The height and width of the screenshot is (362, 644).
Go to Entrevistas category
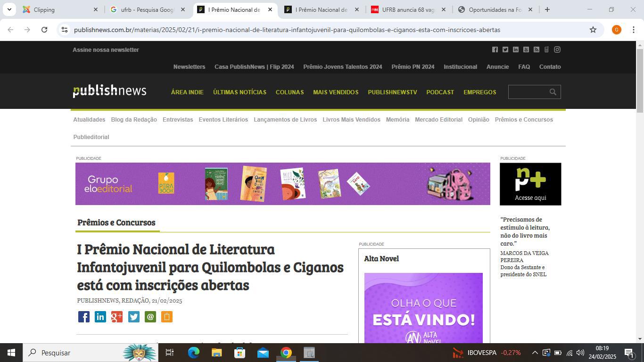(178, 120)
